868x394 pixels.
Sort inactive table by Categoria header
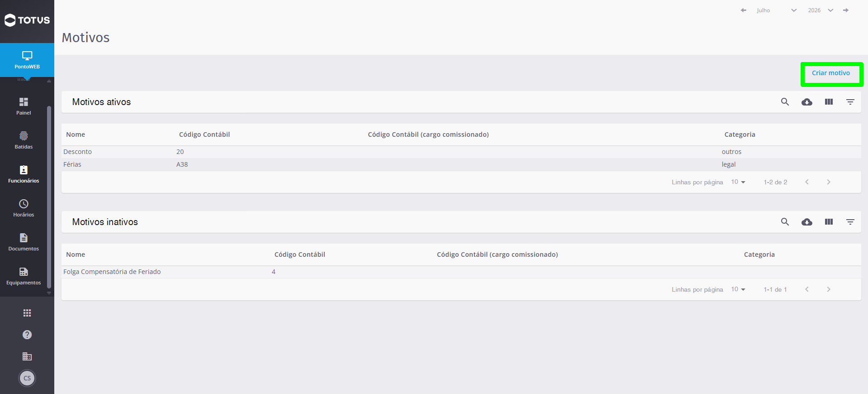coord(759,255)
